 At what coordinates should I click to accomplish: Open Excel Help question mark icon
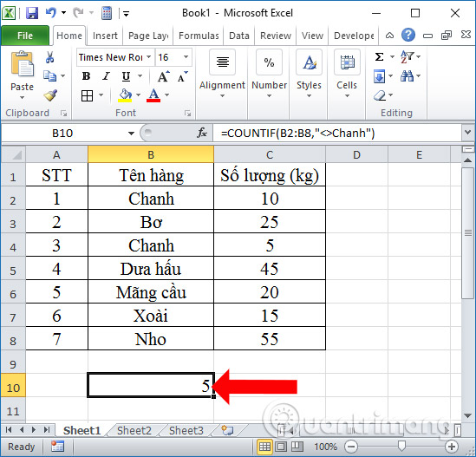(408, 36)
